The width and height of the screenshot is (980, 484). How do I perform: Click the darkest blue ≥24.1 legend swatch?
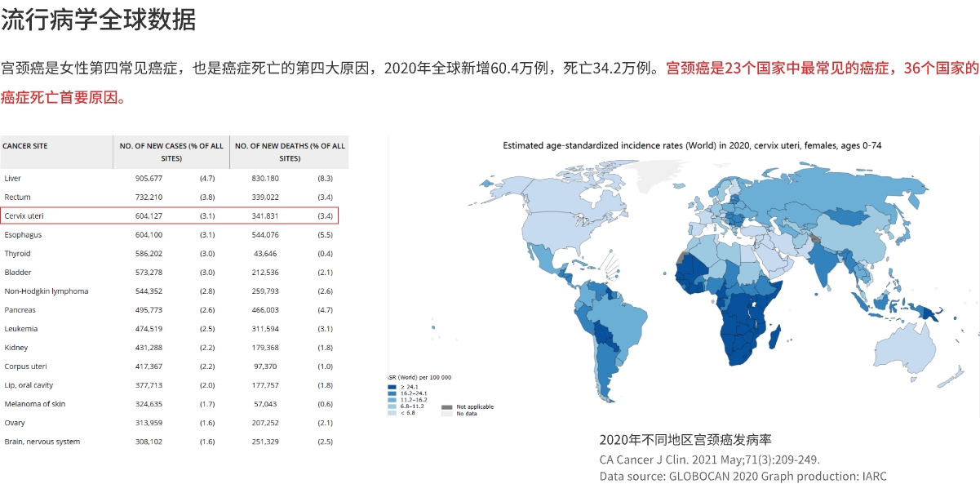[391, 387]
